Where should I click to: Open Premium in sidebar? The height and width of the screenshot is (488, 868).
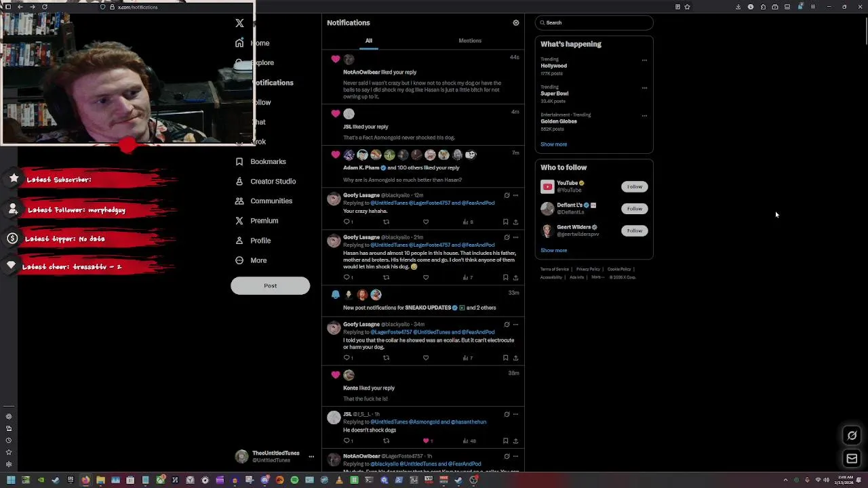pos(256,220)
